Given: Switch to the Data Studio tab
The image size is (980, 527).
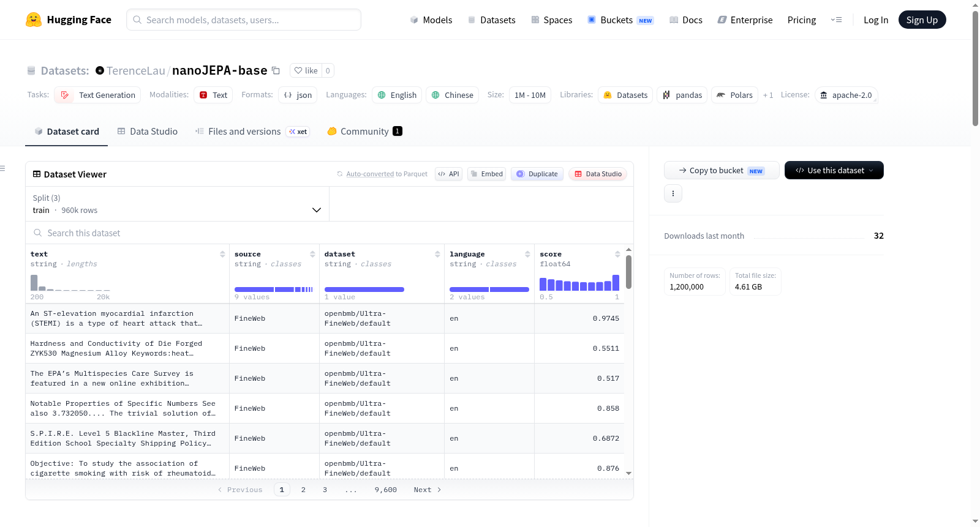Looking at the screenshot, I should click(x=148, y=132).
